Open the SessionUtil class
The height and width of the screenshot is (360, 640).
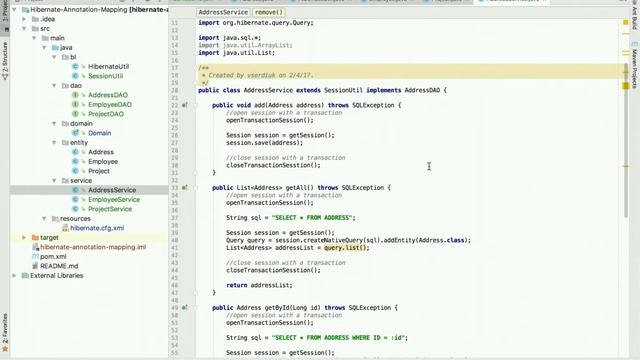105,76
